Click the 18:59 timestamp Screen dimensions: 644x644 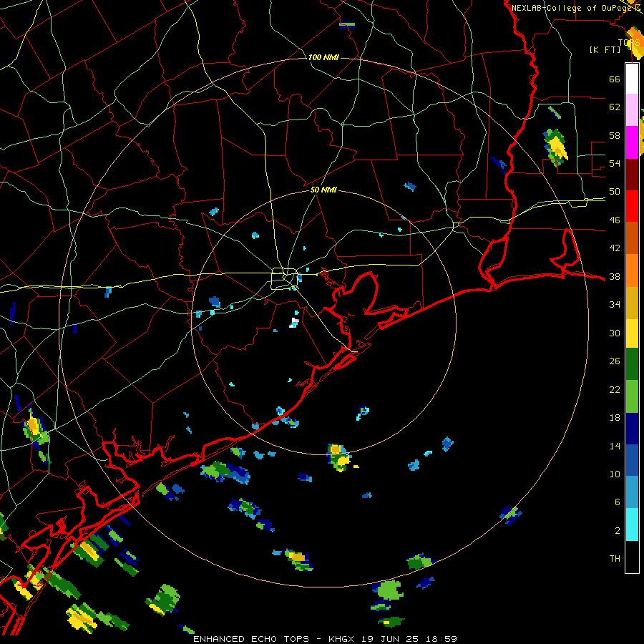441,639
